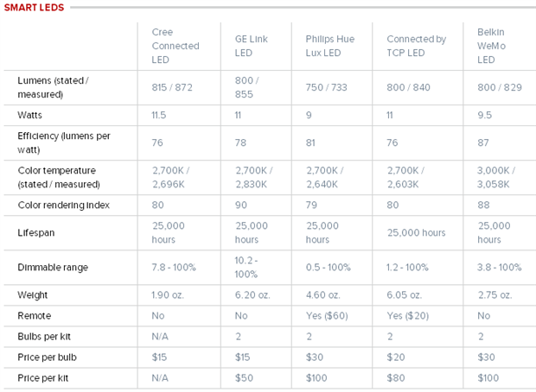Select the Price per kit label

point(42,378)
